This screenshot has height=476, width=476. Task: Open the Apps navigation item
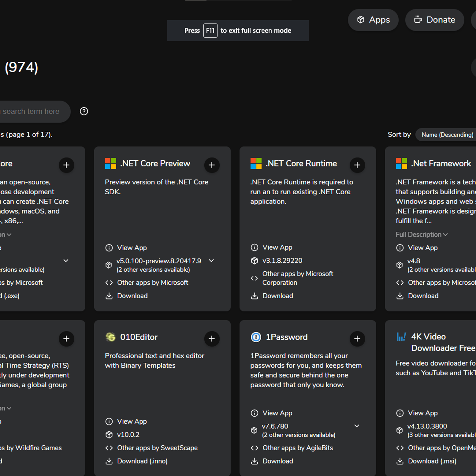[373, 20]
